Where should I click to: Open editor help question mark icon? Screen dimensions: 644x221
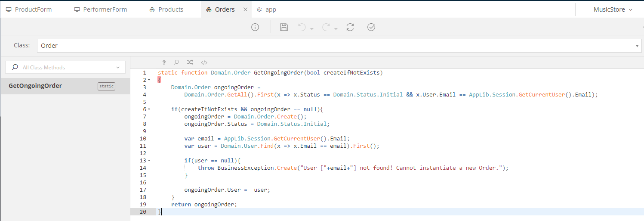coord(164,62)
